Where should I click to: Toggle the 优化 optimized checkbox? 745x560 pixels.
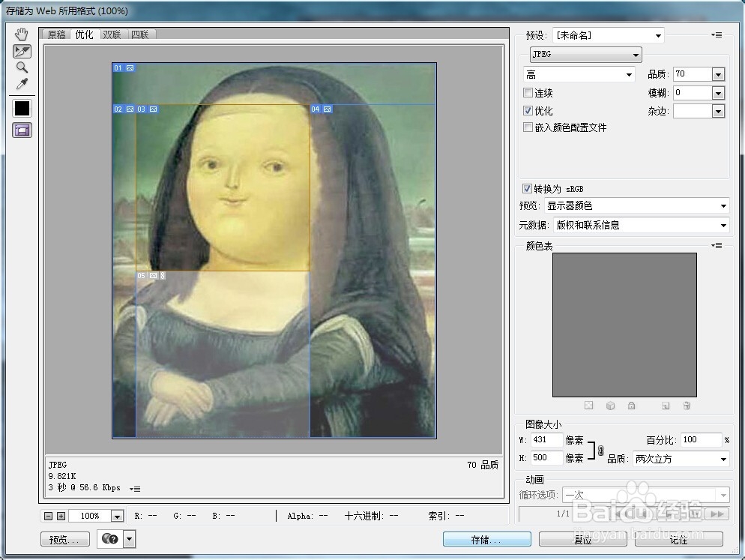click(x=528, y=110)
